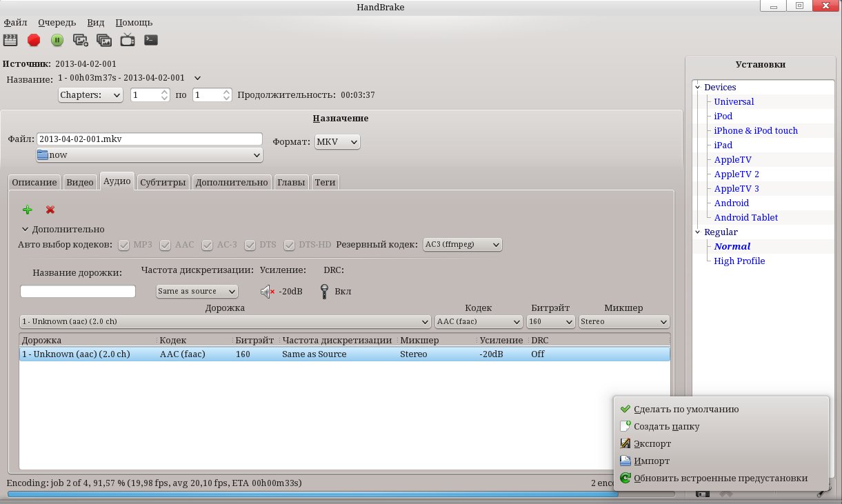This screenshot has height=504, width=842.
Task: Open the 'now' destination folder dropdown
Action: (x=150, y=155)
